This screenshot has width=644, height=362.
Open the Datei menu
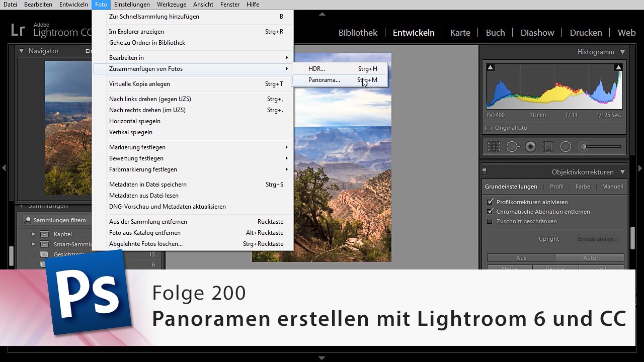click(10, 5)
